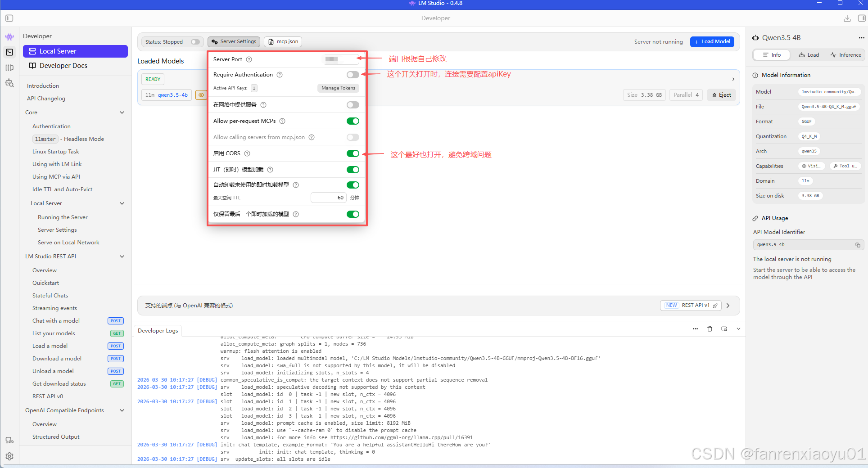Open the three-dot menu beside Qwen3.5 4B
The image size is (868, 468).
861,38
